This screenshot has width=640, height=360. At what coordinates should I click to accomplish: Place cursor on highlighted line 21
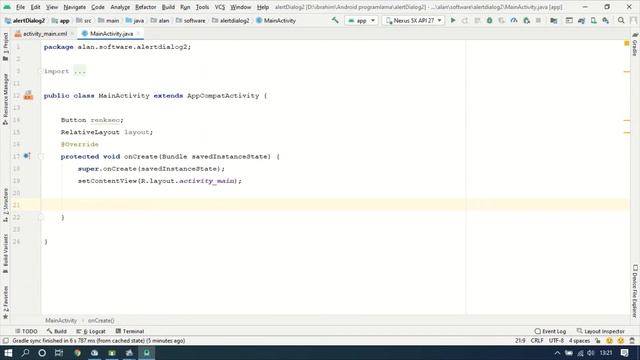[x=335, y=205]
